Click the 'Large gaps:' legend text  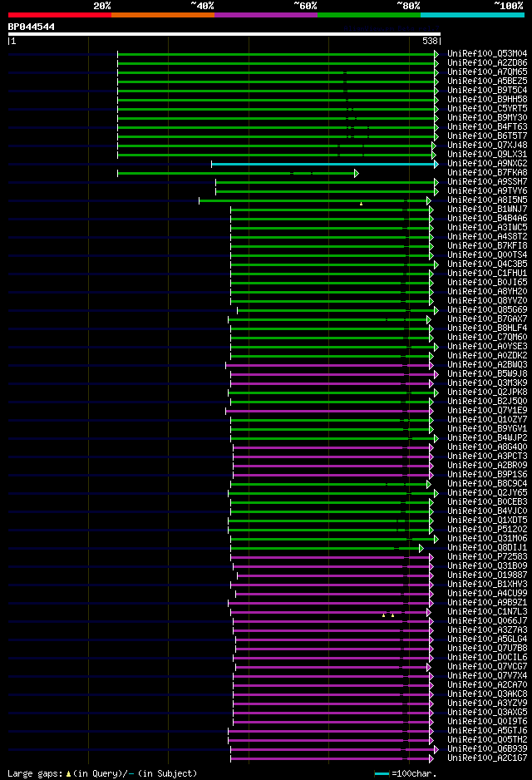[x=34, y=774]
